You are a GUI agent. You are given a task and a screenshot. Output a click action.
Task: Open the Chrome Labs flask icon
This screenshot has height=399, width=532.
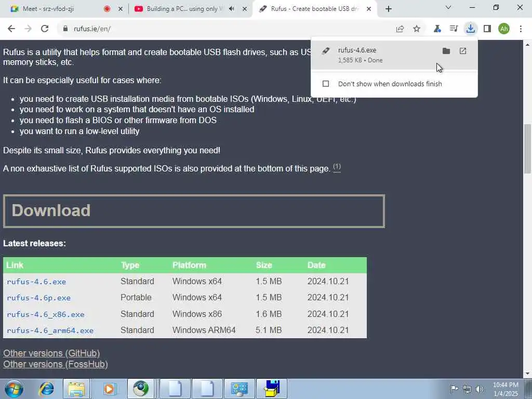(x=437, y=29)
